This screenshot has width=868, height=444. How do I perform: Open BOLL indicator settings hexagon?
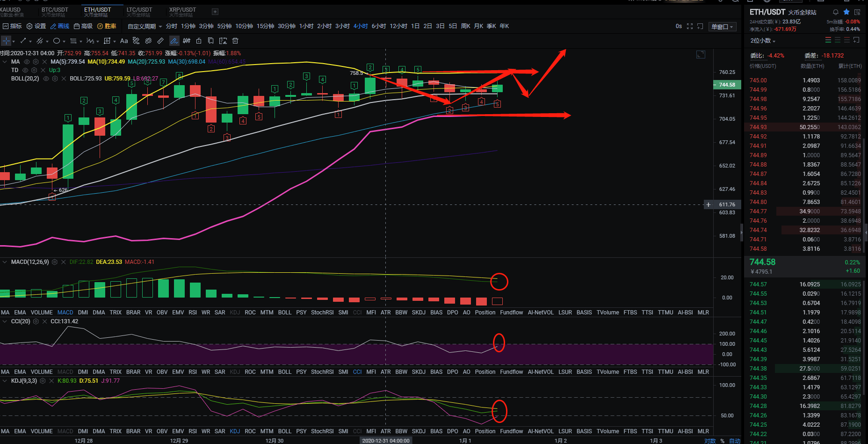55,79
